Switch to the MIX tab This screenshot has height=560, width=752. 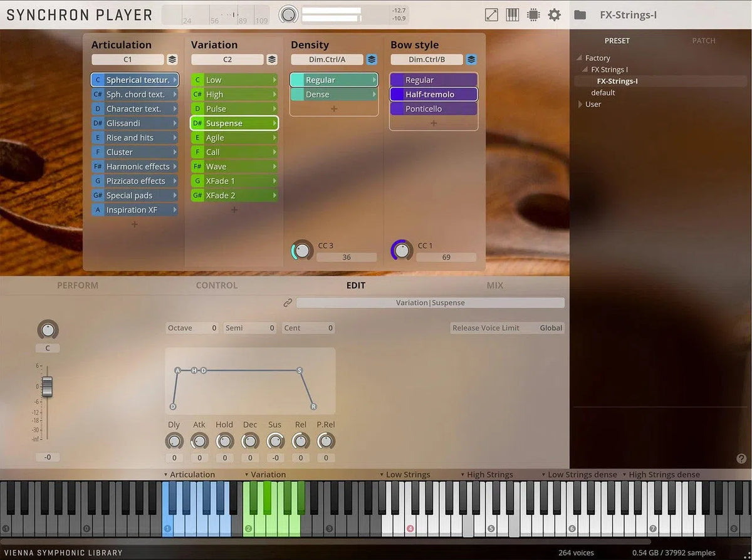[x=494, y=285]
